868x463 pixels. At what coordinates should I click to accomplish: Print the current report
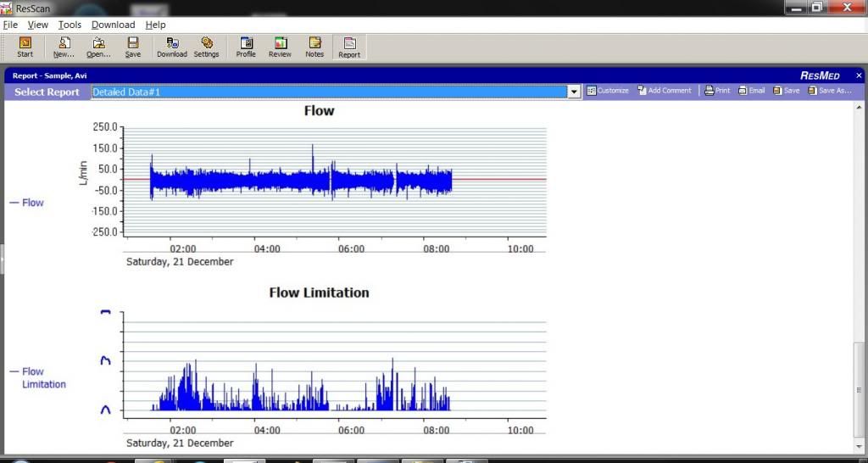(717, 90)
